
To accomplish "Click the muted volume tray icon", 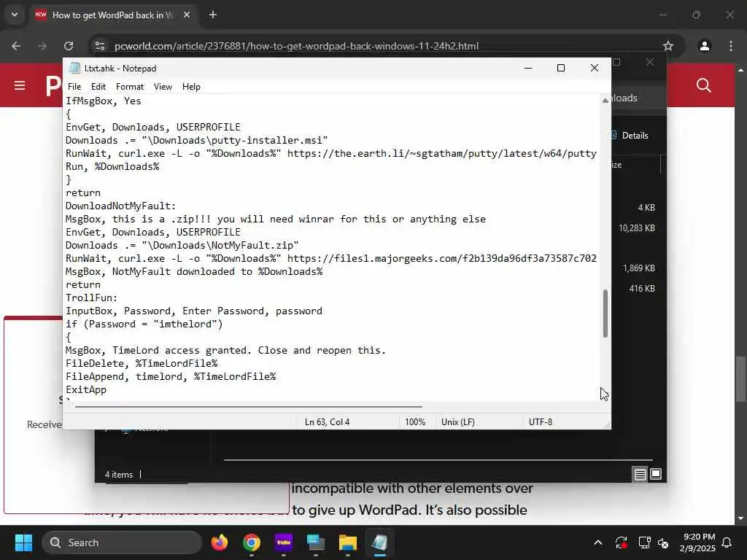I will point(662,542).
